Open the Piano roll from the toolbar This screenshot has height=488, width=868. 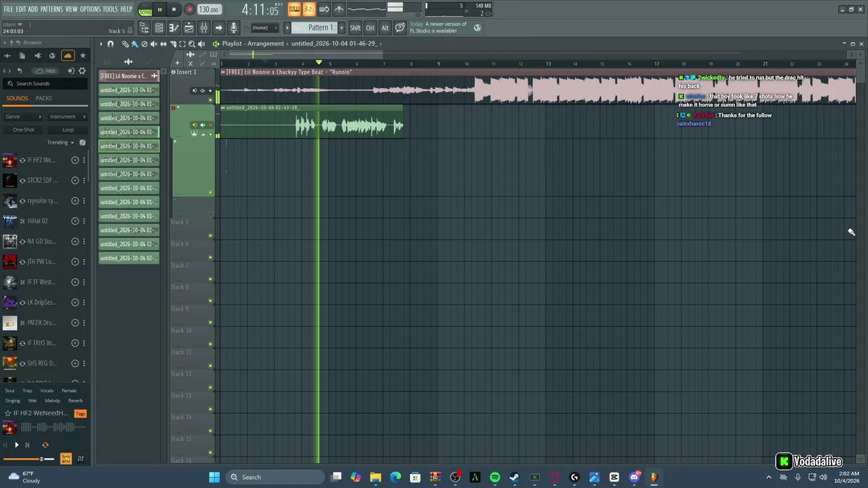click(x=174, y=28)
